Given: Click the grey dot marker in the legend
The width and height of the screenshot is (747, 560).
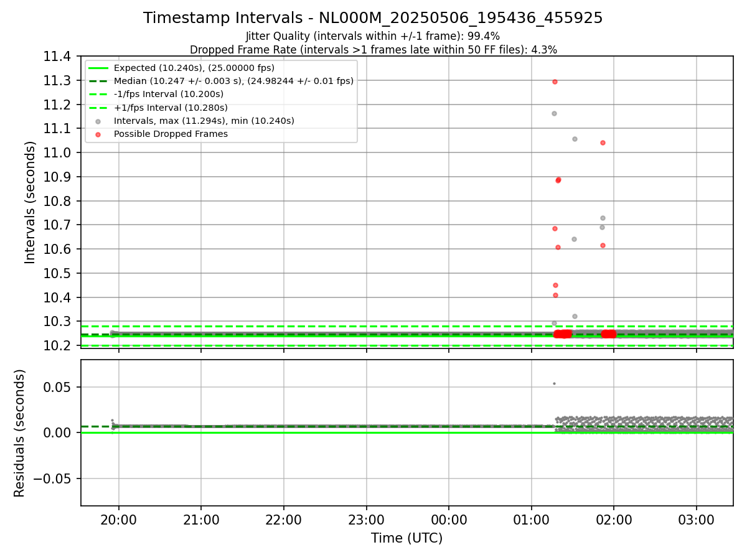Looking at the screenshot, I should point(98,121).
